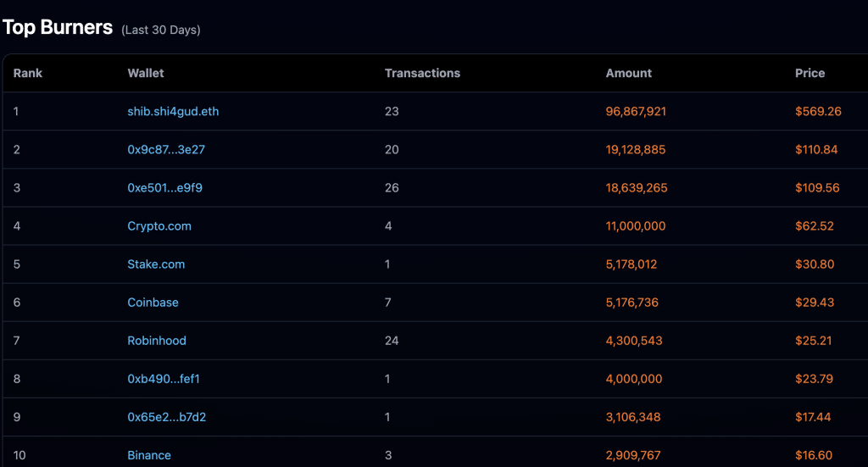
Task: Click the Binance wallet link
Action: [149, 455]
